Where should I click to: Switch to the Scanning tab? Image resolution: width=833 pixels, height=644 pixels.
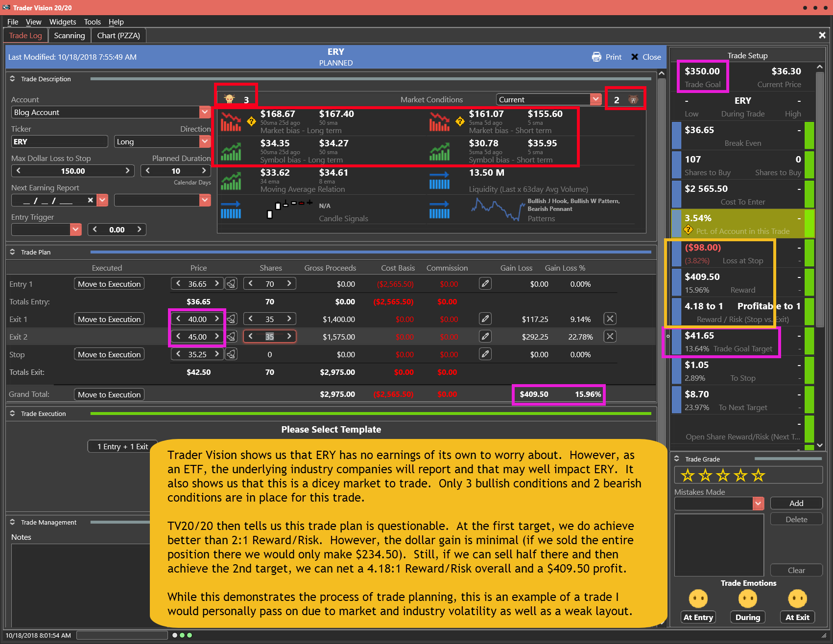coord(70,36)
